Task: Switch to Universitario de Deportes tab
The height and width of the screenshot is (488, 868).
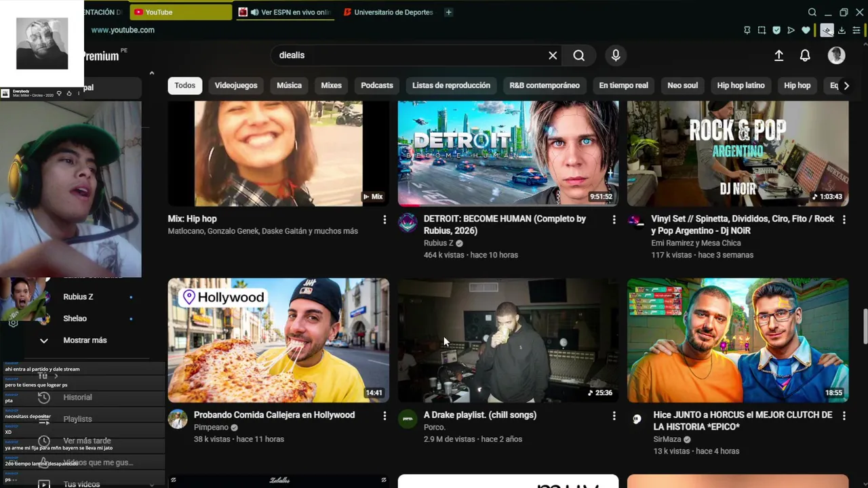Action: tap(389, 12)
